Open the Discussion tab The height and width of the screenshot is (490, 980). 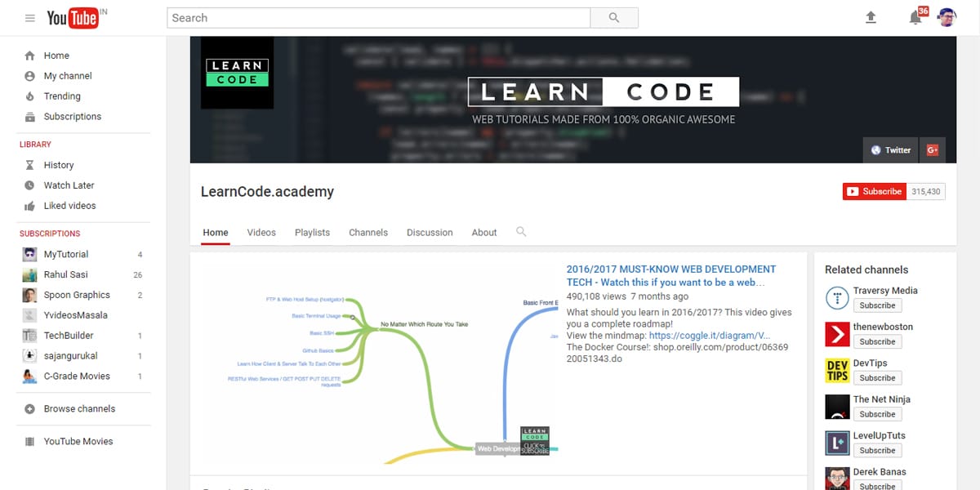430,233
